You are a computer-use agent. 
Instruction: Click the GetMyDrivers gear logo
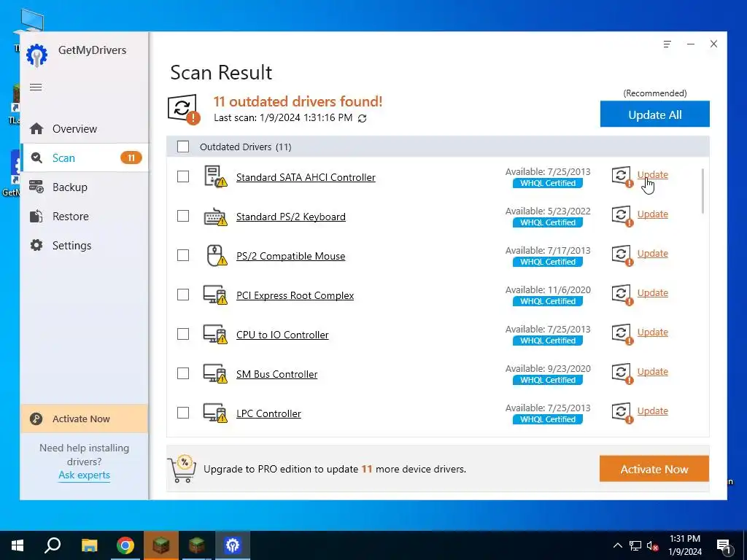tap(36, 55)
